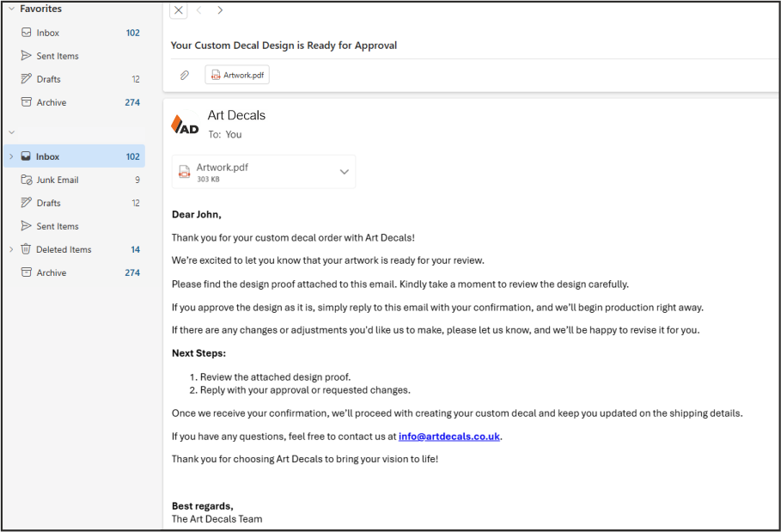The width and height of the screenshot is (781, 532).
Task: Expand the Deleted Items folder chevron
Action: click(x=11, y=250)
